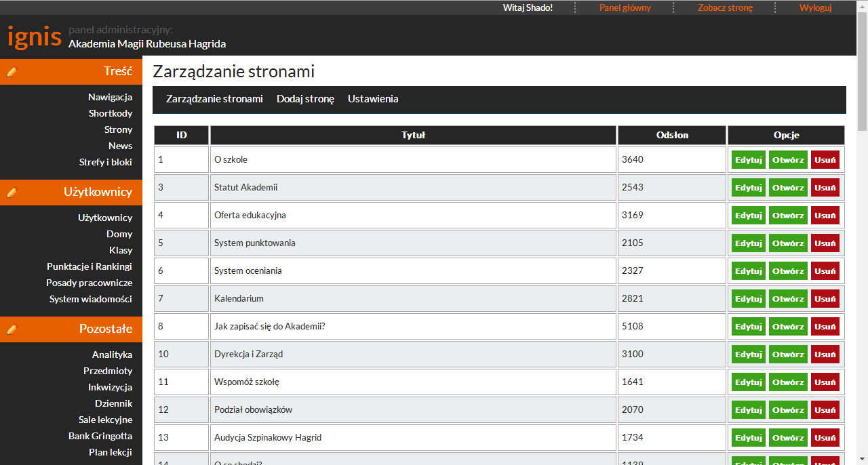This screenshot has height=465, width=868.
Task: Go to Panel główny in top bar
Action: 625,7
